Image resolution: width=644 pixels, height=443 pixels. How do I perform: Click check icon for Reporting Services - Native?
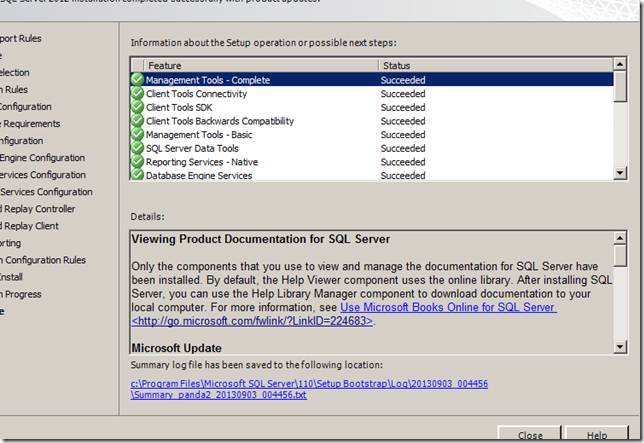(x=137, y=162)
